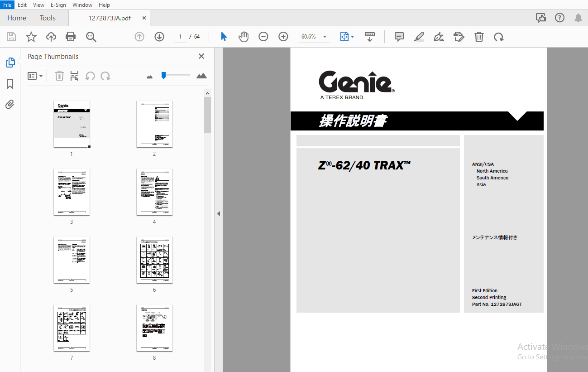This screenshot has width=588, height=372.
Task: Go to the previous page arrow
Action: (139, 37)
